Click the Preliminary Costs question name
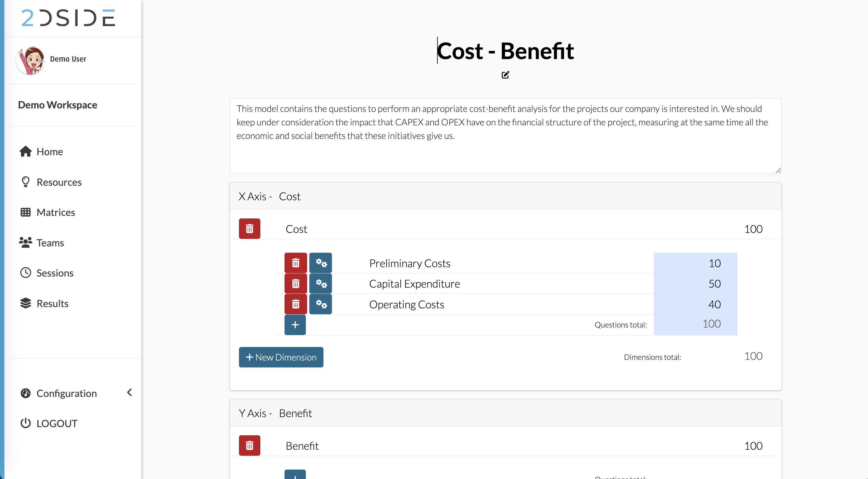Screen dimensions: 868x479 coord(410,263)
